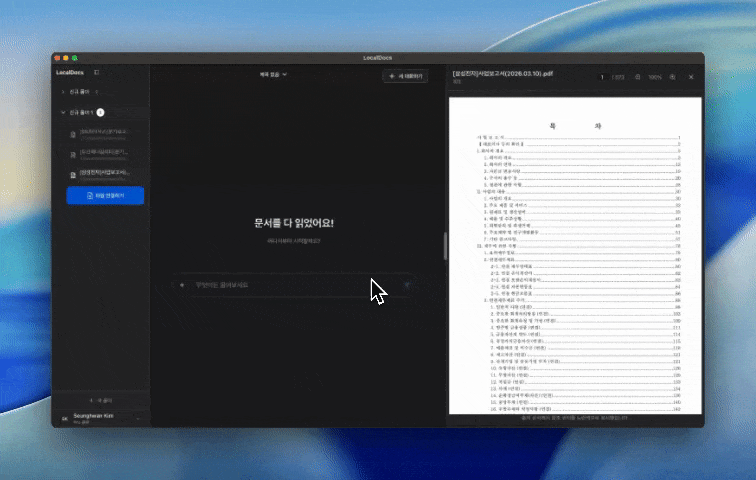Click the vertical divider handle between chat and PDF
The height and width of the screenshot is (480, 756).
point(446,246)
